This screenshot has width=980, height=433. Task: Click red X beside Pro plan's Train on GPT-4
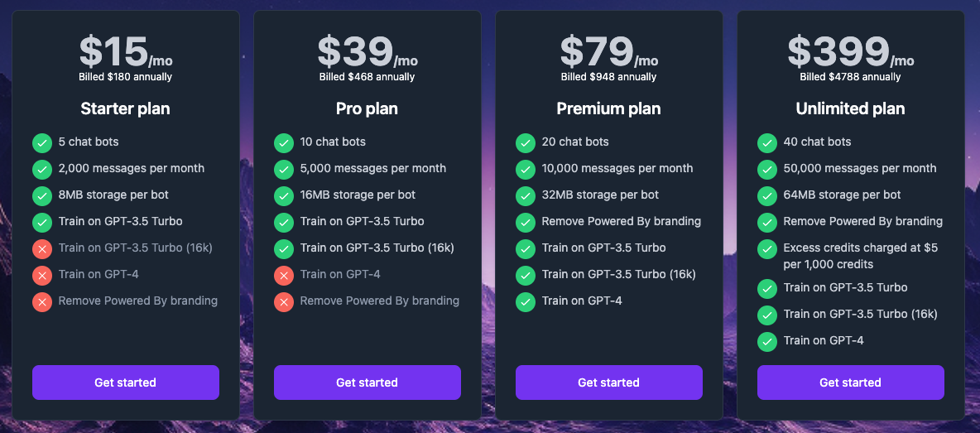point(284,275)
